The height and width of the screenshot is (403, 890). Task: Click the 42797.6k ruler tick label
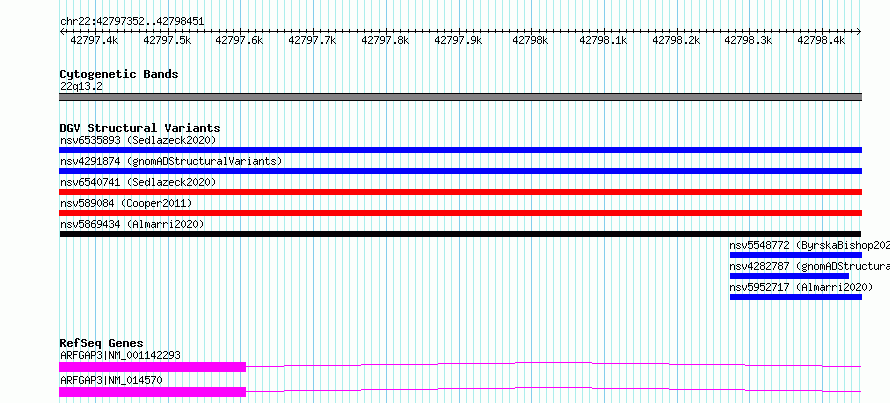coord(240,40)
